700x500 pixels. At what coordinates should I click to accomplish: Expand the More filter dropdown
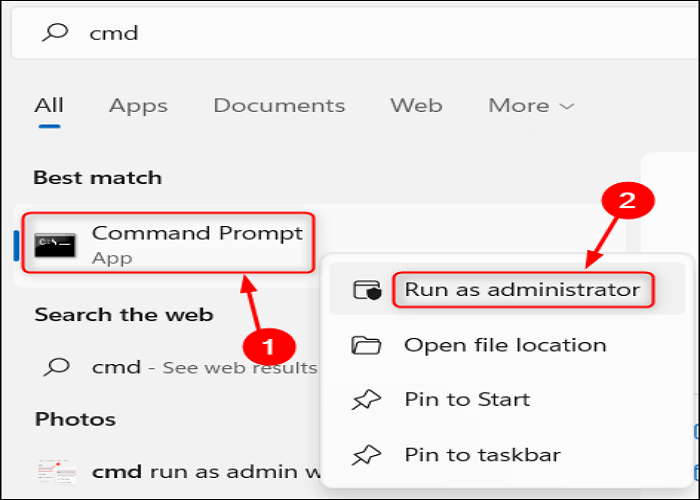(x=531, y=106)
